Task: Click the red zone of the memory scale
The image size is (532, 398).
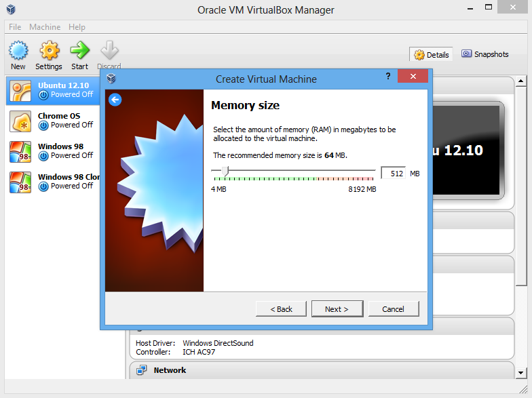Action: (363, 179)
